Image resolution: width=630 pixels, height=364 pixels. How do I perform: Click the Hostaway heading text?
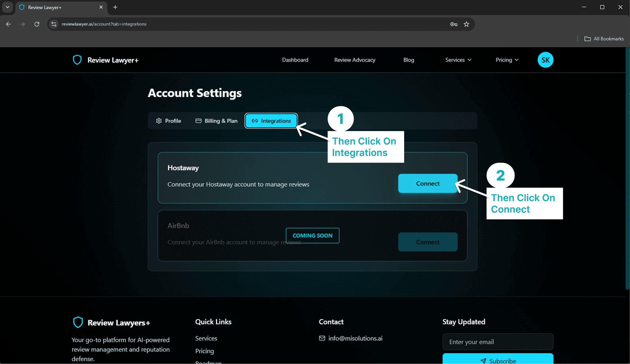coord(183,168)
